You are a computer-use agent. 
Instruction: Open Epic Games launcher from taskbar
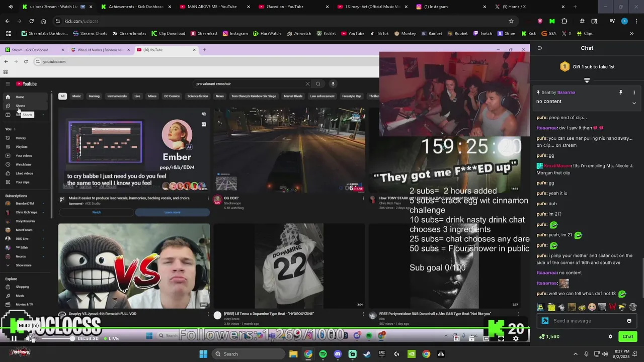(382, 354)
